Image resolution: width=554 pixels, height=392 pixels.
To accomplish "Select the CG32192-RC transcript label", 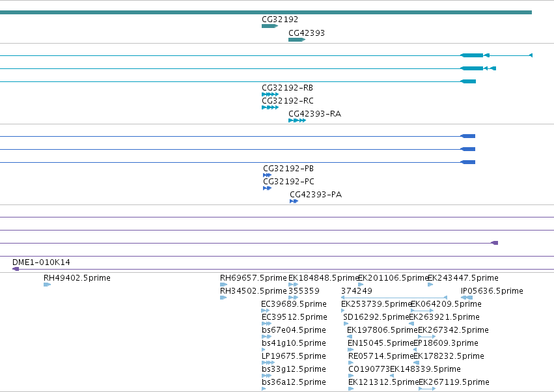I will pos(288,101).
